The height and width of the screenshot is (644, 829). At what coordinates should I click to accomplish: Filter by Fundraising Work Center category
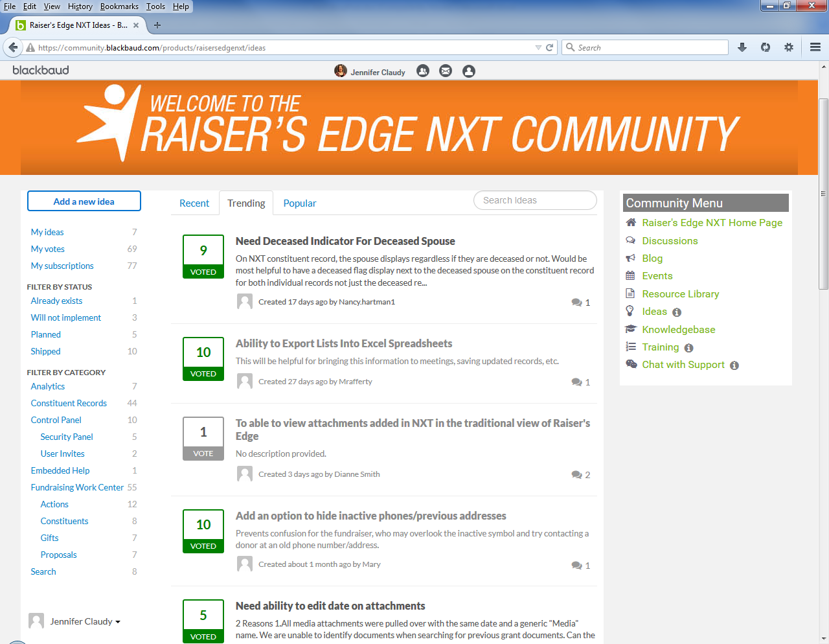77,487
